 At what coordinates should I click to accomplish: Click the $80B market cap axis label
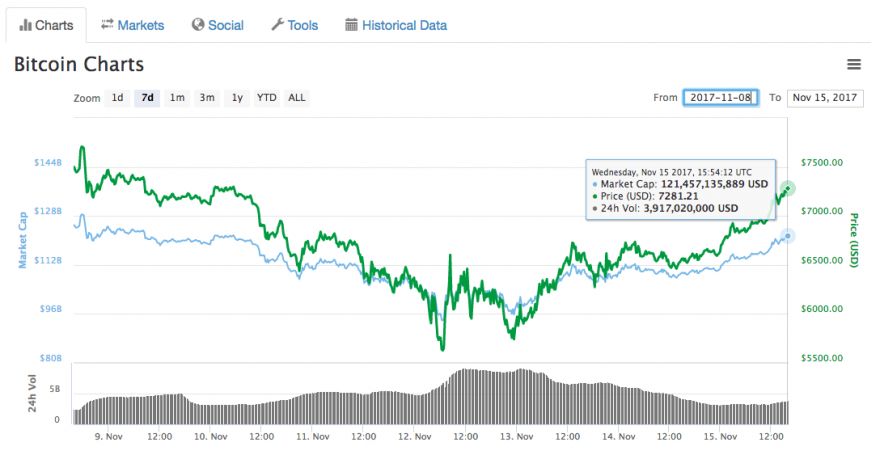(51, 358)
